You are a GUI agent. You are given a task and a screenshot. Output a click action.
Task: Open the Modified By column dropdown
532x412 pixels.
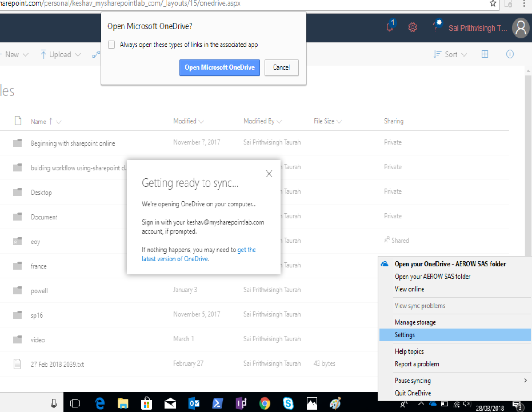tap(279, 122)
